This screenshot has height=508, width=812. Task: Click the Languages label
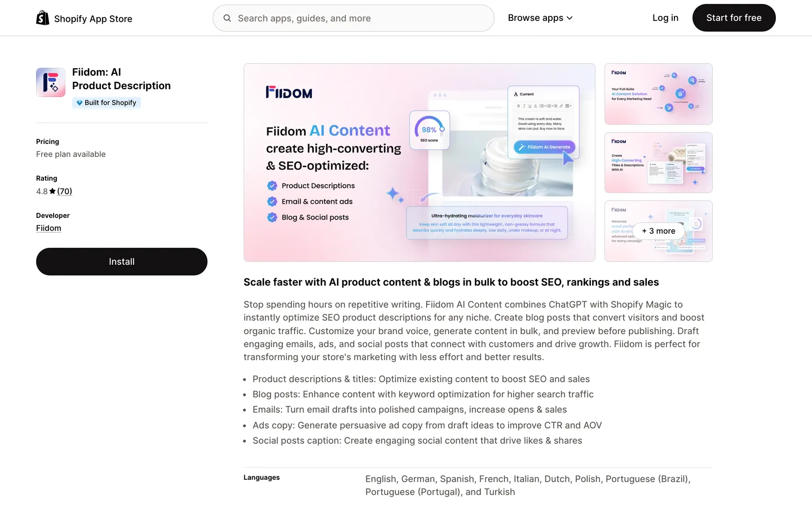click(x=262, y=478)
